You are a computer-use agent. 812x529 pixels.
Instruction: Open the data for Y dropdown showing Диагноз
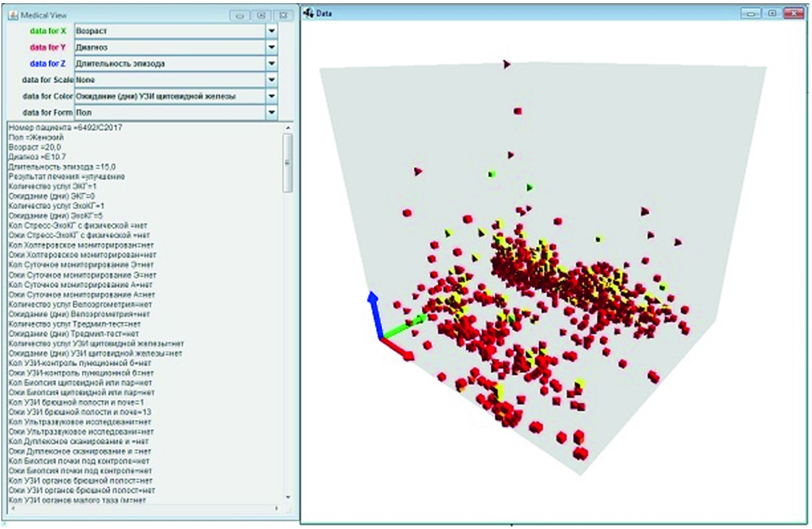click(x=176, y=47)
